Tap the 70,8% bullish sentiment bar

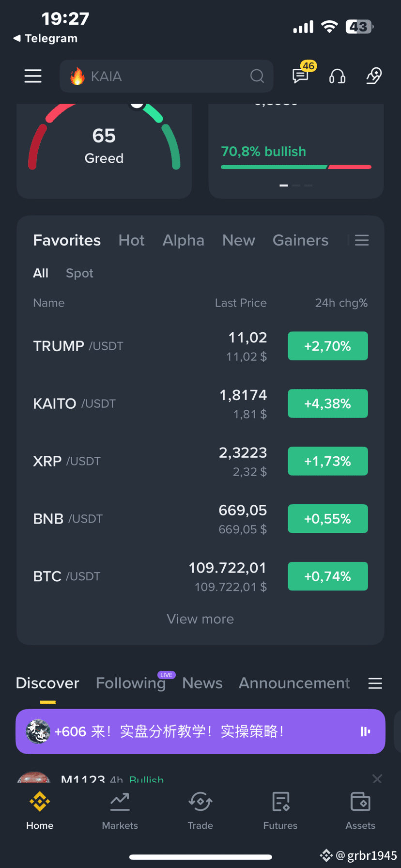pos(296,167)
